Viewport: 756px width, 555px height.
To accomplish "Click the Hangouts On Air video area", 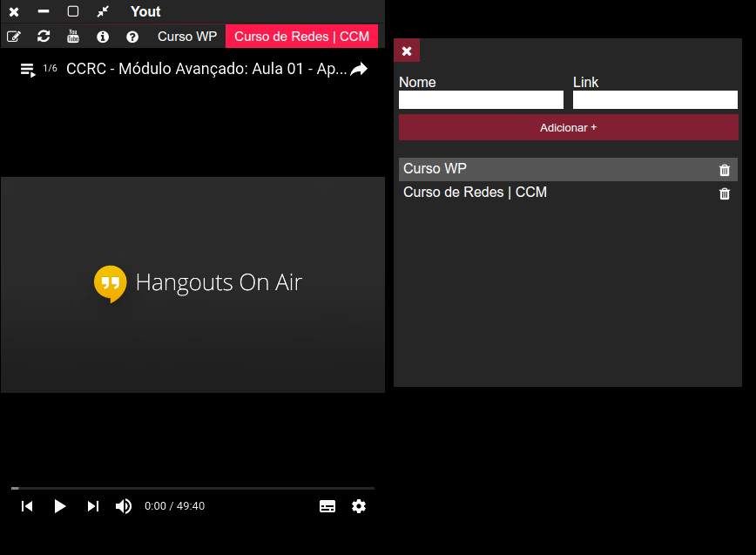I will tap(192, 285).
